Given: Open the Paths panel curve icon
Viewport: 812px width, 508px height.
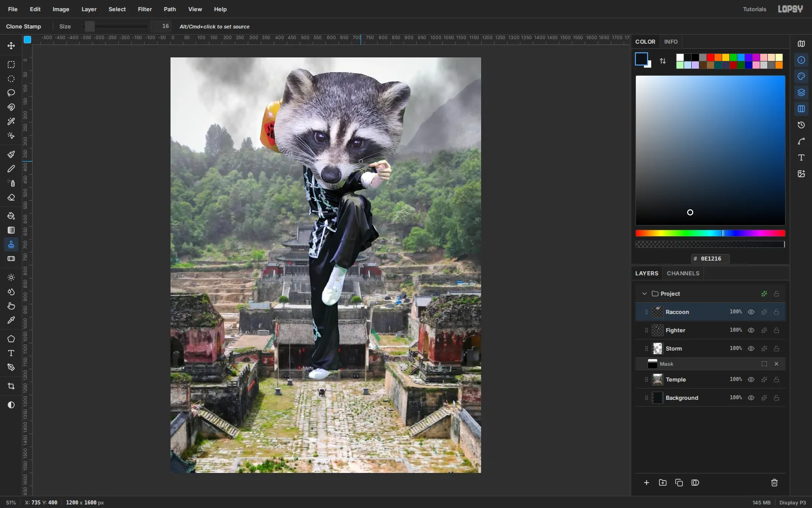Looking at the screenshot, I should (801, 141).
